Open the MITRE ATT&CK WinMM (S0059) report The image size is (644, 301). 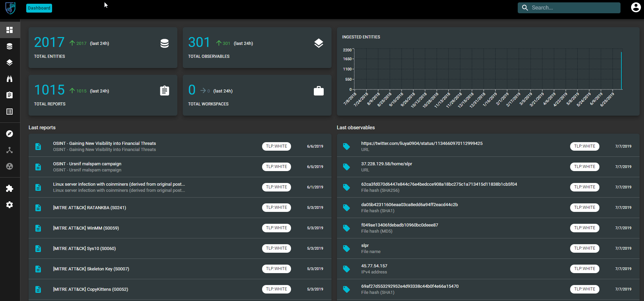point(180,228)
